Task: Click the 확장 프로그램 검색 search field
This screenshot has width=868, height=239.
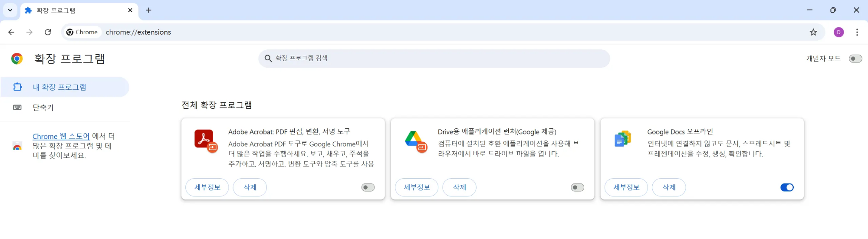Action: point(434,58)
